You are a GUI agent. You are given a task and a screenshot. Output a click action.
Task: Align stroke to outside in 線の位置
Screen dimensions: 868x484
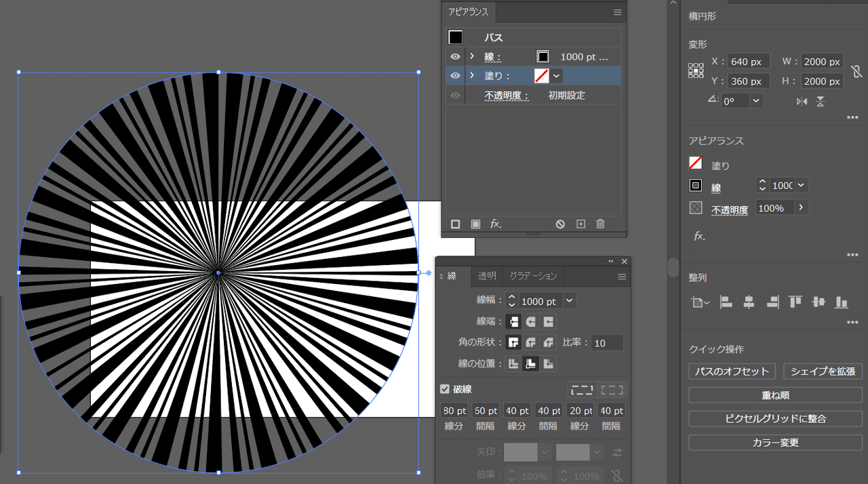[x=548, y=364]
